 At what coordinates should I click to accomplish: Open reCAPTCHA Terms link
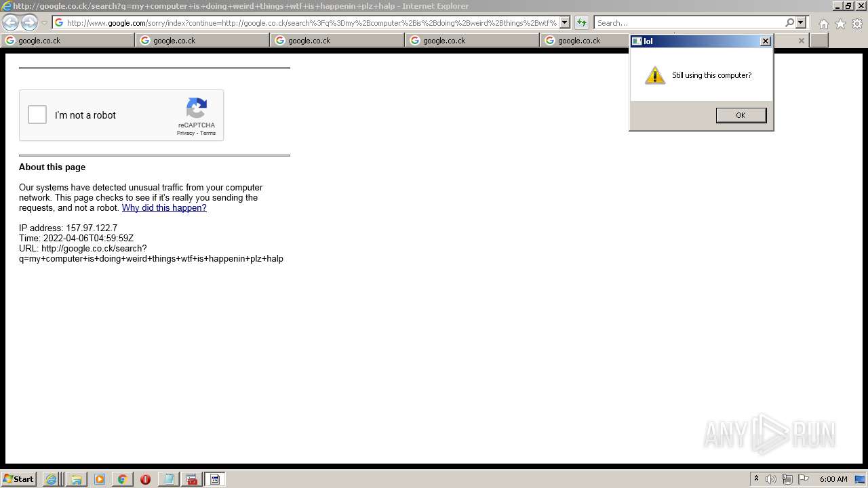[208, 133]
